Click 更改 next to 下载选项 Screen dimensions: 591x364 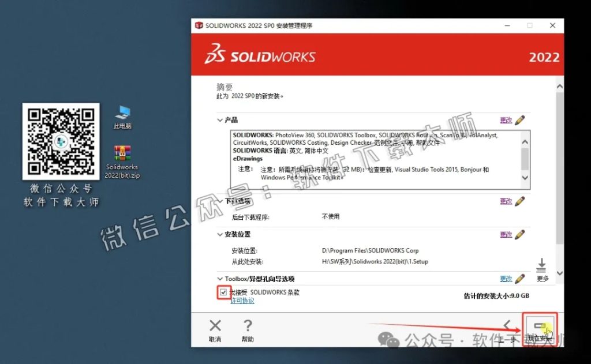(507, 201)
